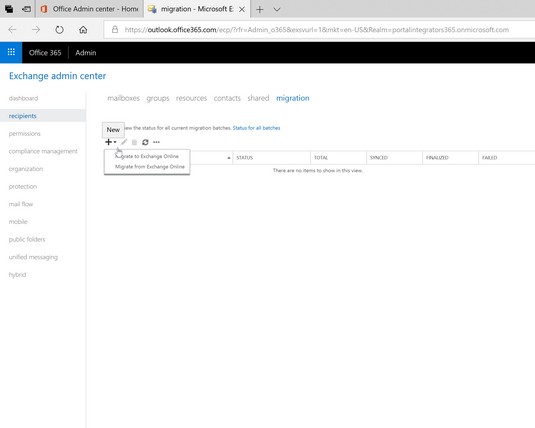Click the set tabs aside icon

[26, 9]
